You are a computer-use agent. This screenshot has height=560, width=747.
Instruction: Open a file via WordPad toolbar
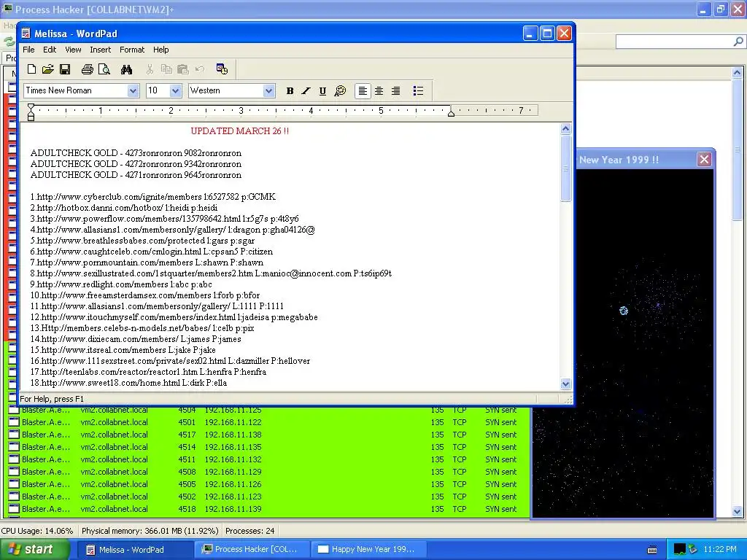pyautogui.click(x=47, y=69)
